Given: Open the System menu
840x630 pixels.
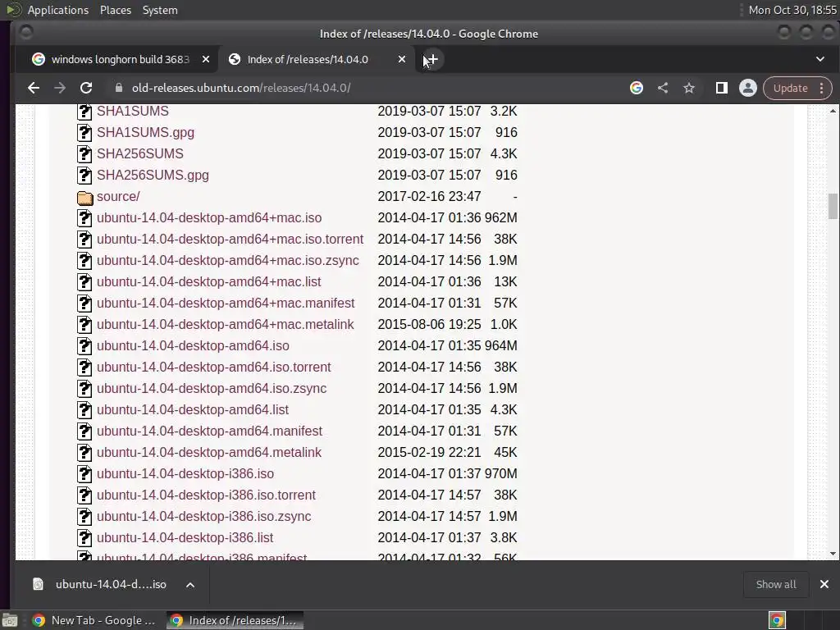Looking at the screenshot, I should click(x=160, y=10).
